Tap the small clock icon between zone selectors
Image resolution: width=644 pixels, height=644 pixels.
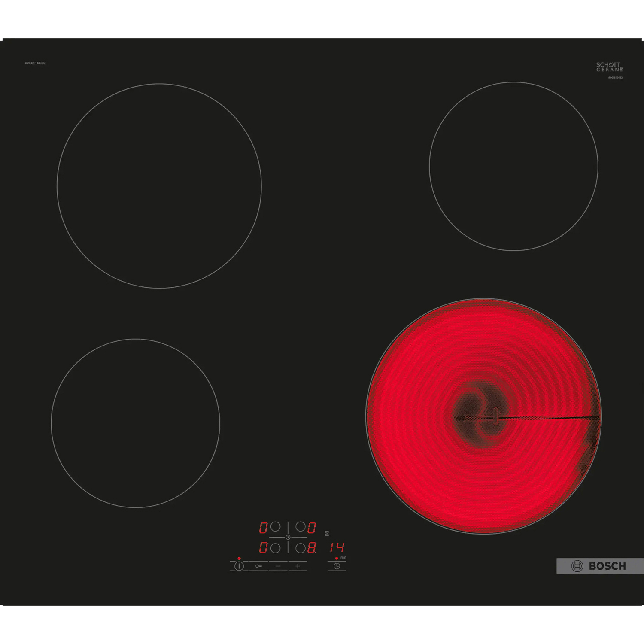coord(288,537)
